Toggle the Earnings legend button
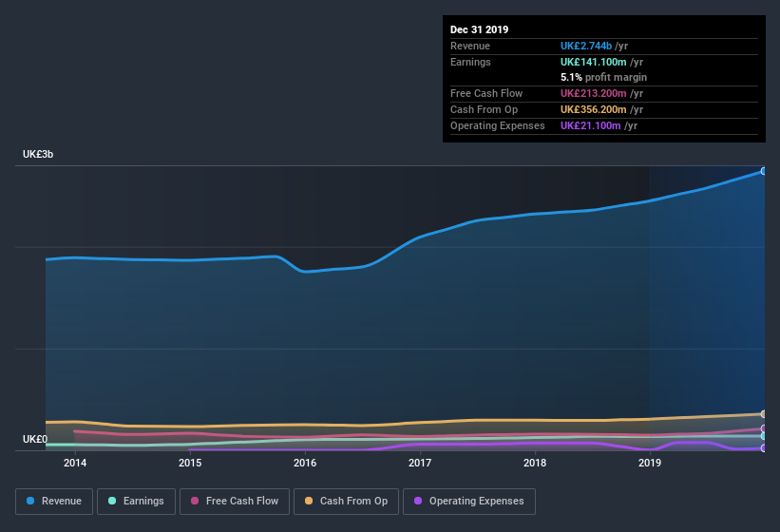The width and height of the screenshot is (780, 532). [136, 502]
